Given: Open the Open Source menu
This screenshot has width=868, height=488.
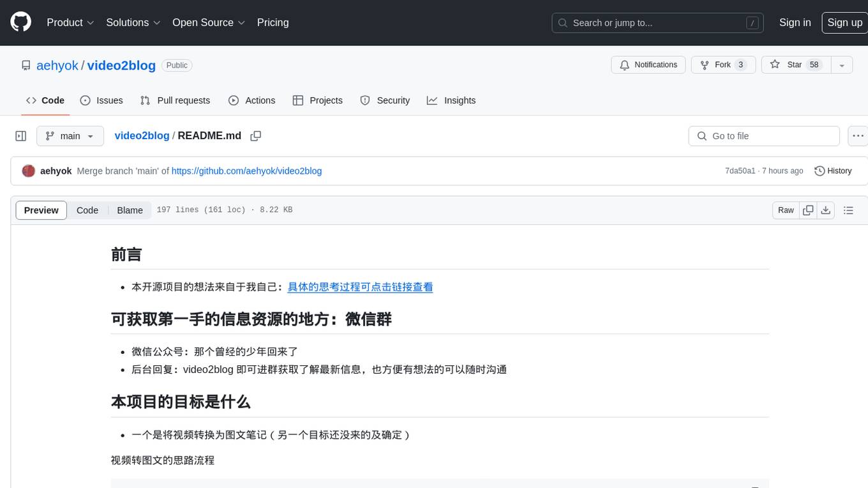Looking at the screenshot, I should [x=209, y=22].
